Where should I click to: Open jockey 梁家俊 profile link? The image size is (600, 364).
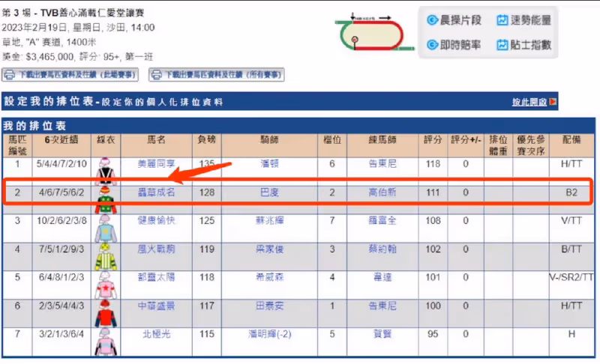(269, 249)
